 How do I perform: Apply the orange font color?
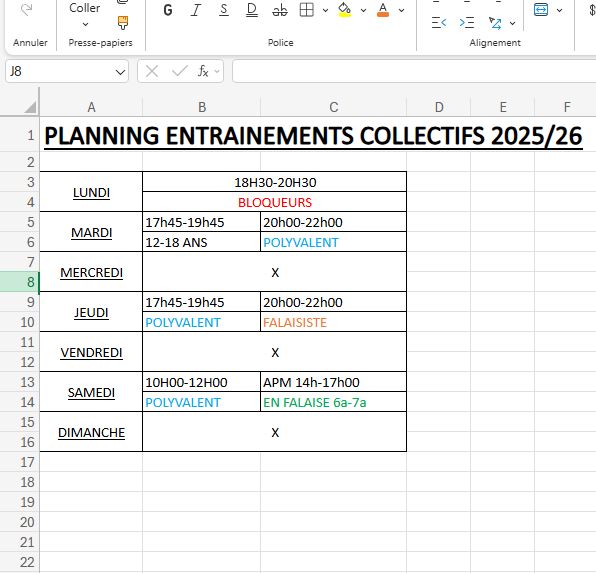(x=383, y=10)
